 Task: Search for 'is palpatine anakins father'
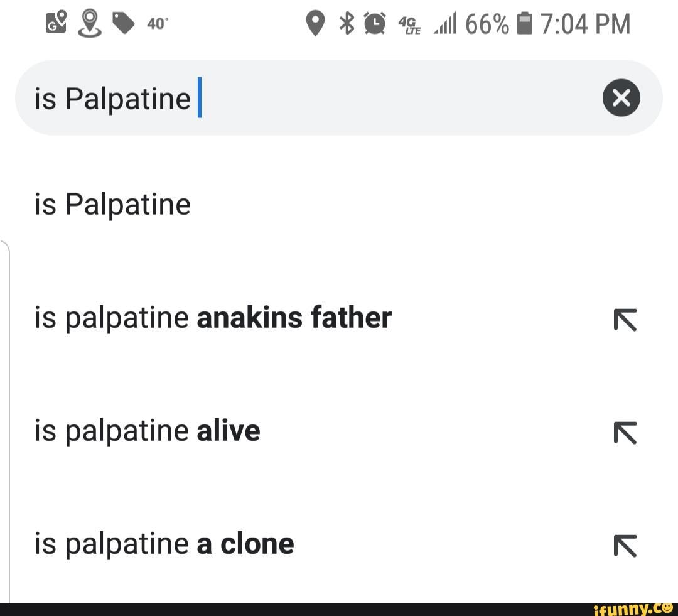click(212, 317)
